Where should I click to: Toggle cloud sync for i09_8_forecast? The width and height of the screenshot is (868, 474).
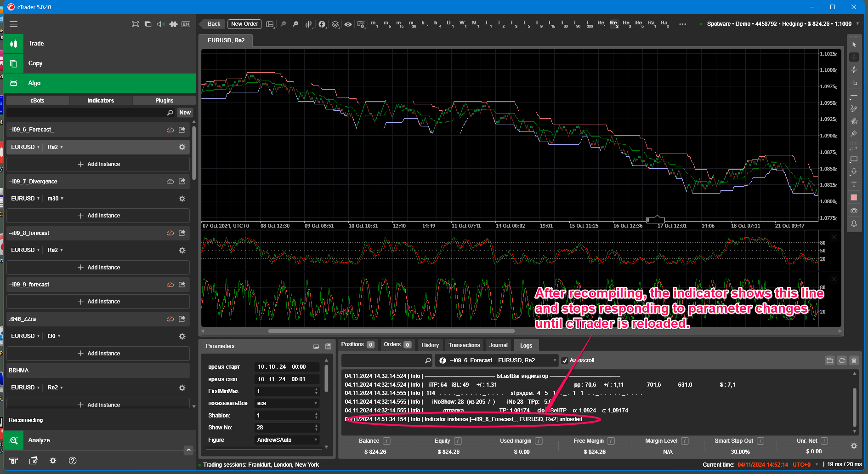(x=170, y=233)
